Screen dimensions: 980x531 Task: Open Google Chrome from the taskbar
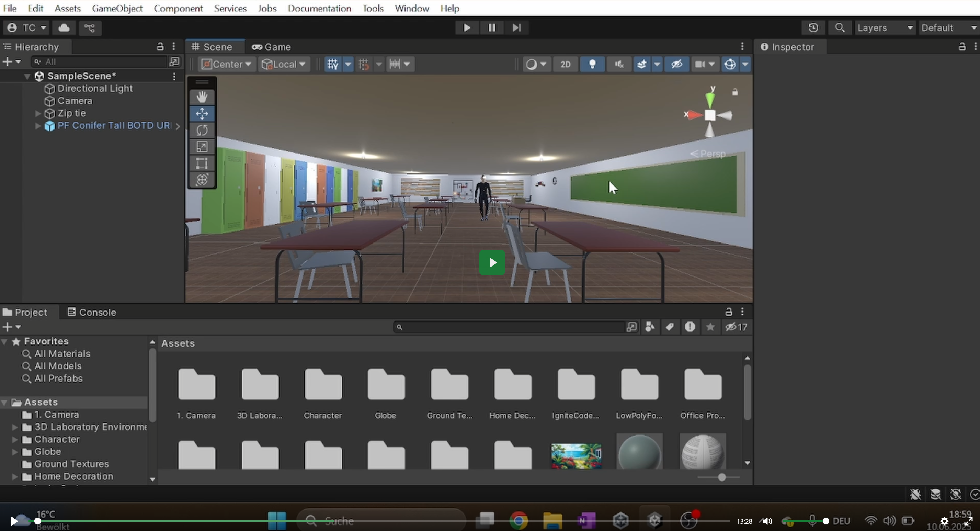[518, 520]
